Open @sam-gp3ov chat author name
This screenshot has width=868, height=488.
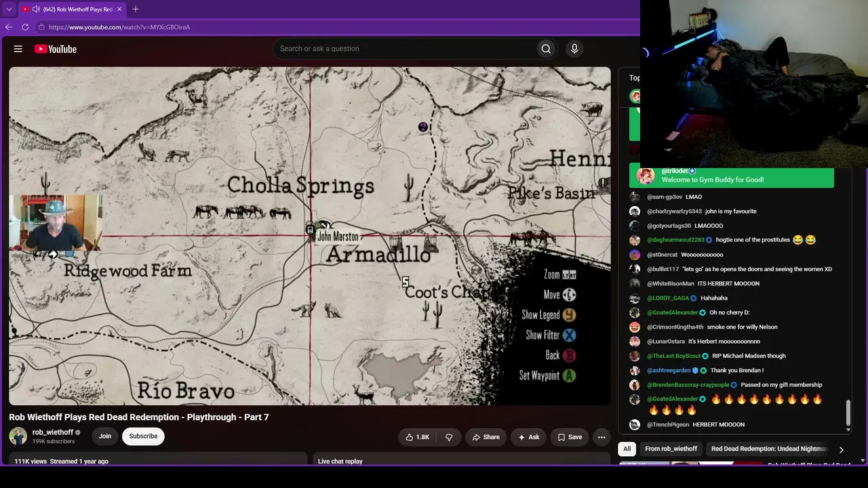point(665,197)
